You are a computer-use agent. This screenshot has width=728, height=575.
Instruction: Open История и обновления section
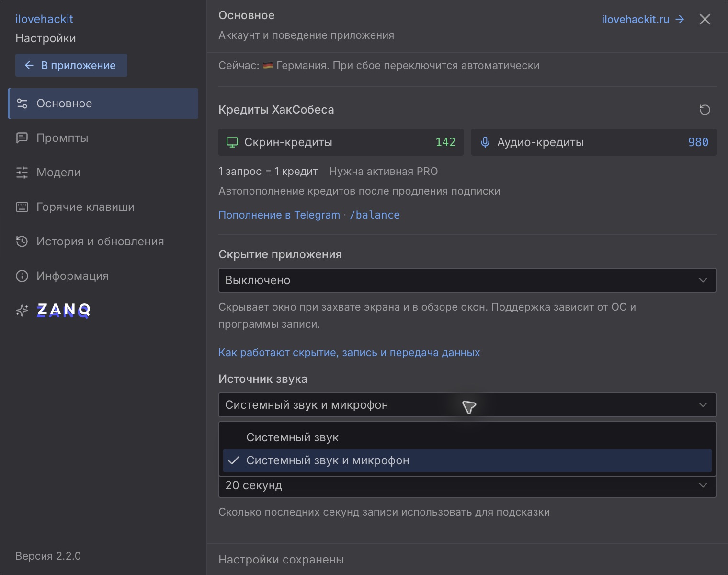103,241
